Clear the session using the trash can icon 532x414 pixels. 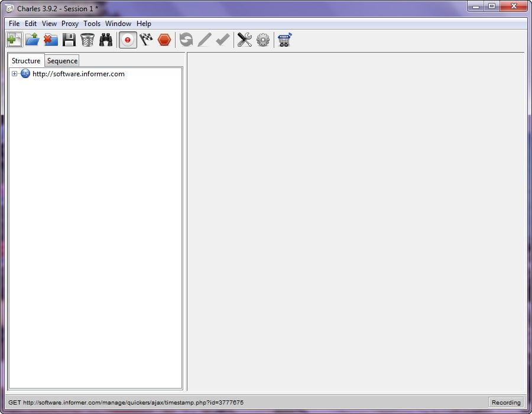[87, 40]
